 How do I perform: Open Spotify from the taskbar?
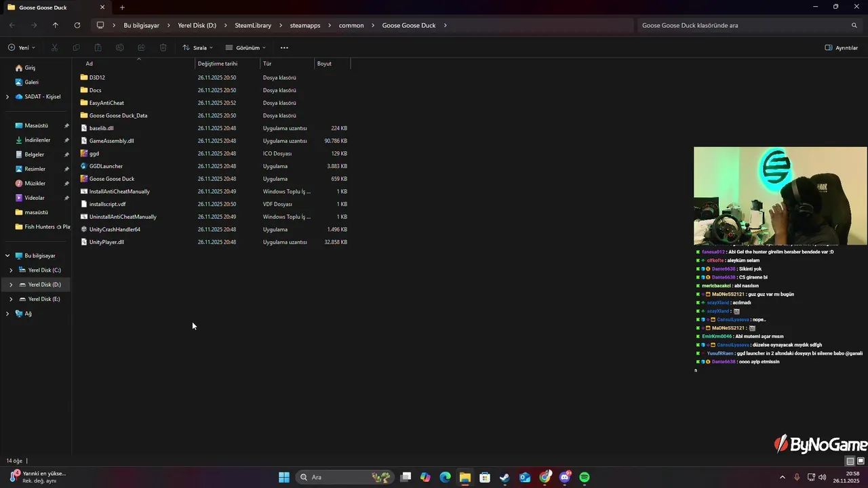pos(585,477)
